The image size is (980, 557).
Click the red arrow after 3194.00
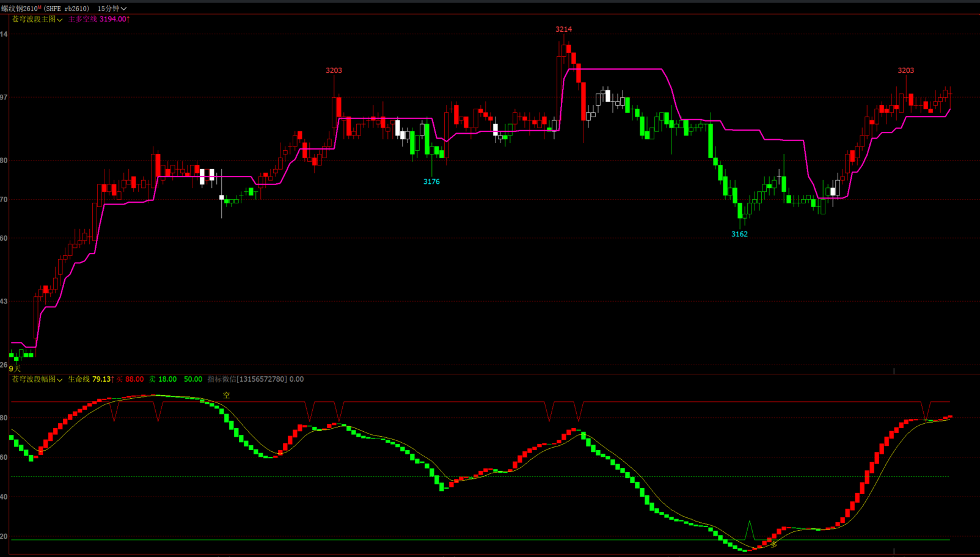tap(128, 20)
